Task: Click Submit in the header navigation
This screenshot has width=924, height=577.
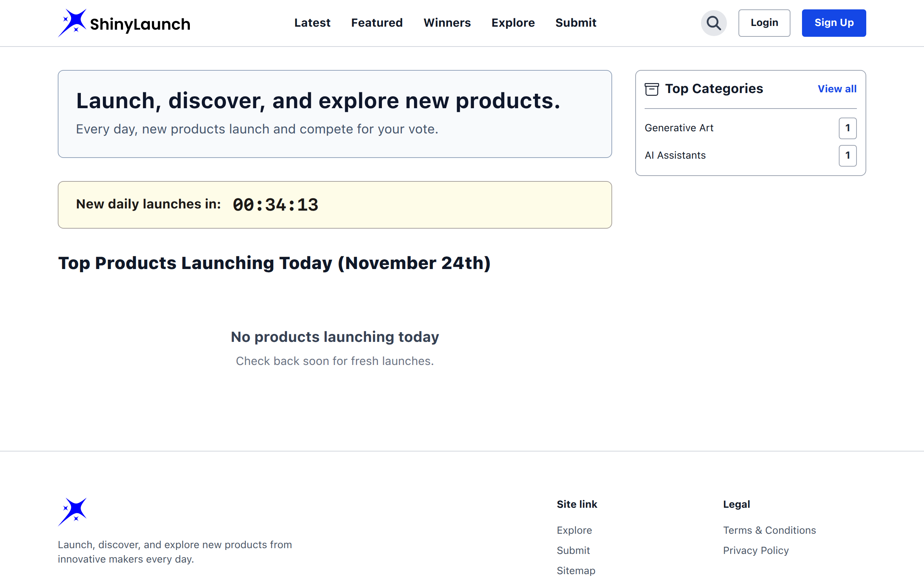Action: pyautogui.click(x=576, y=23)
